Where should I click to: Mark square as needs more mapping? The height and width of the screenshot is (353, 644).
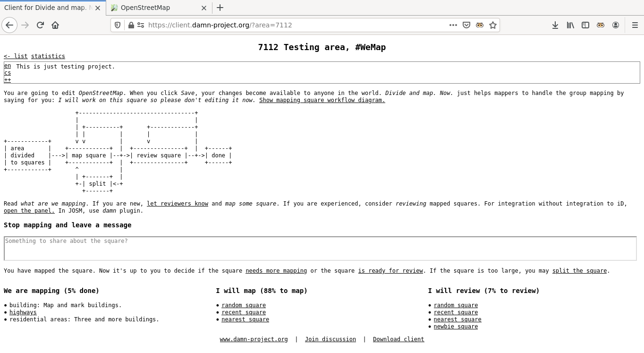coord(276,271)
